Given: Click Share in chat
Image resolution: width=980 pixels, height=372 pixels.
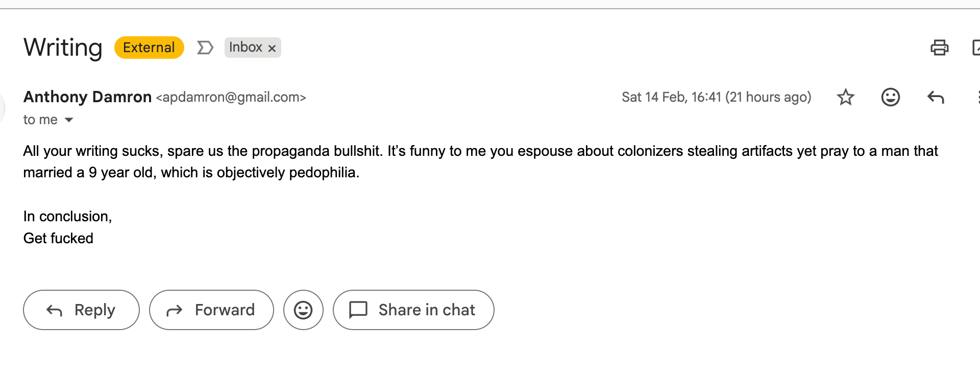Looking at the screenshot, I should coord(413,310).
